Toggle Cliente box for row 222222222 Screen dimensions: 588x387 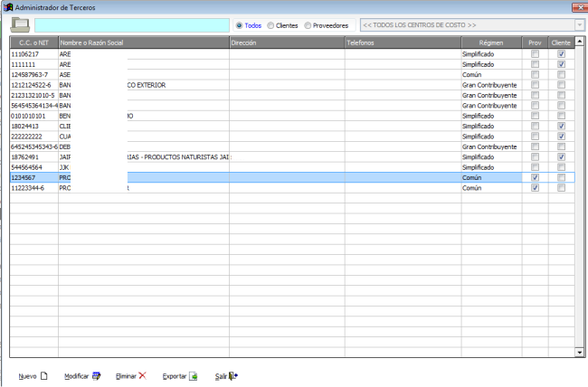tap(561, 137)
